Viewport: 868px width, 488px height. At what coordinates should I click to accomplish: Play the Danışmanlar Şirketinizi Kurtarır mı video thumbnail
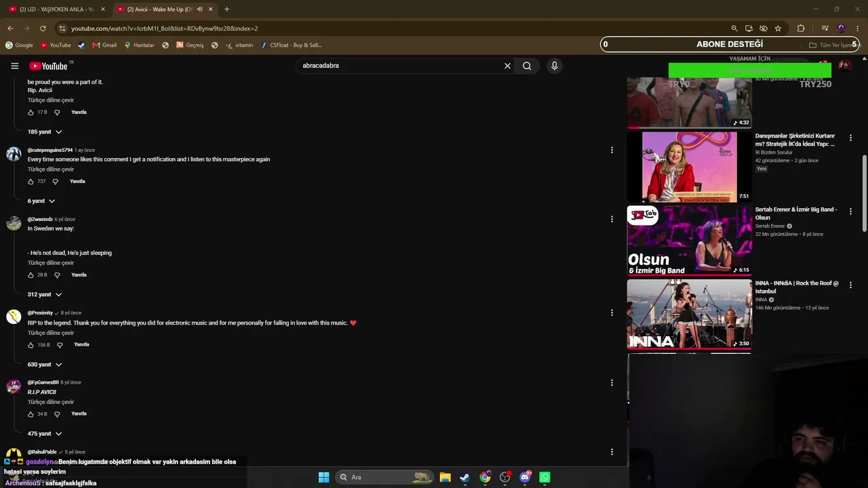[690, 167]
